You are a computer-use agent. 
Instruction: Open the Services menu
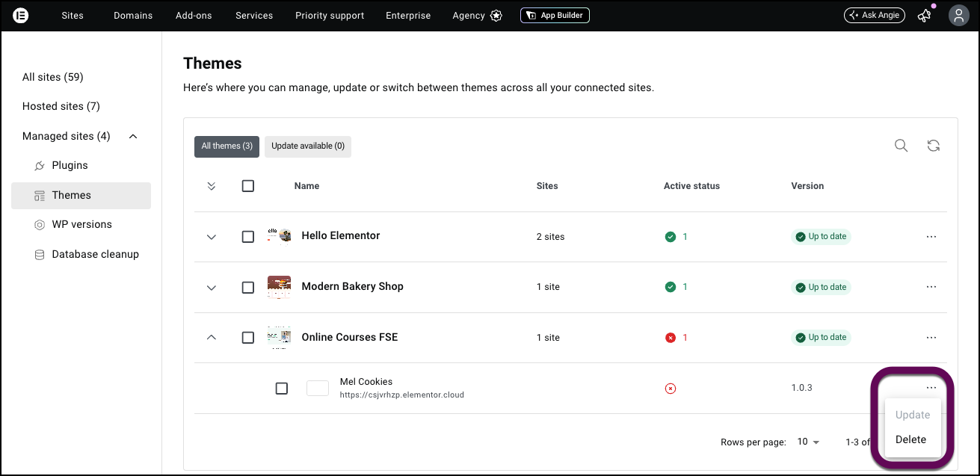pyautogui.click(x=254, y=16)
